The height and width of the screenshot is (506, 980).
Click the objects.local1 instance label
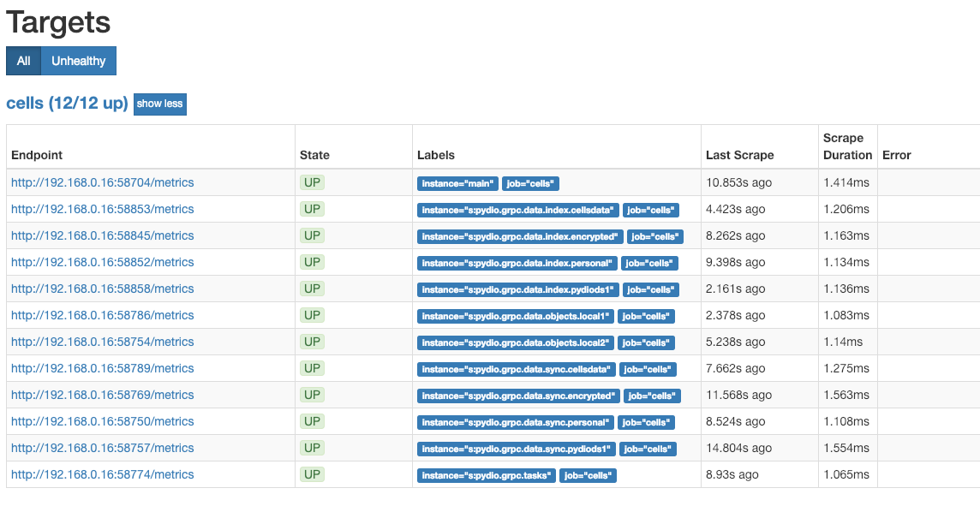[x=516, y=316]
